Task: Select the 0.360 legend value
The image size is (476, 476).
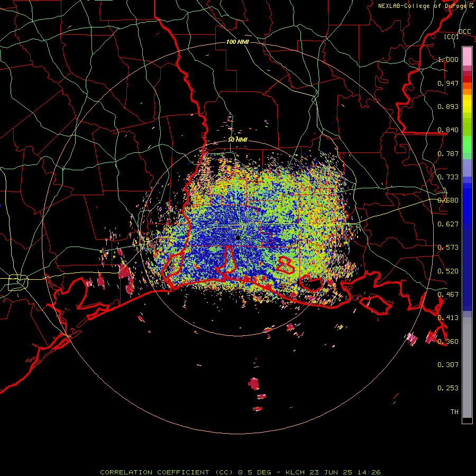Action: point(448,342)
